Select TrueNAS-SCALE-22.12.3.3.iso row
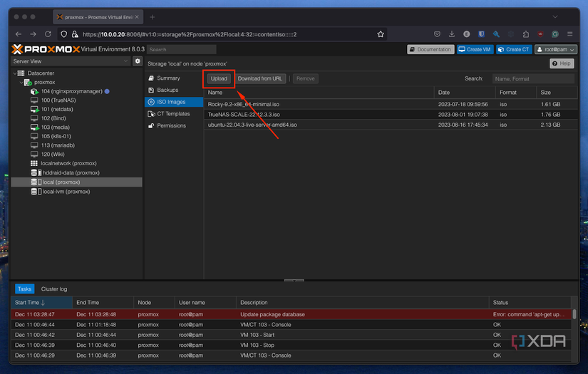Viewport: 588px width, 374px height. (391, 114)
